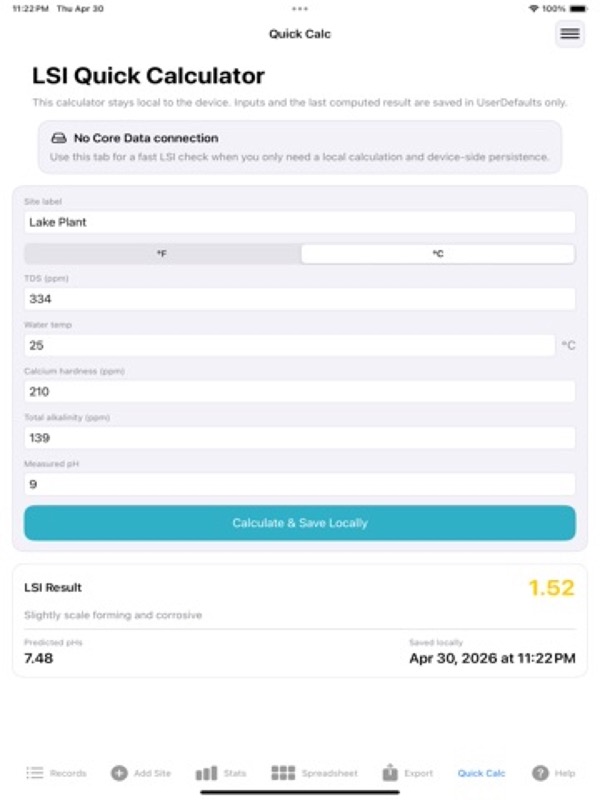Image resolution: width=600 pixels, height=800 pixels.
Task: Switch temperature unit to °F
Action: pyautogui.click(x=162, y=254)
